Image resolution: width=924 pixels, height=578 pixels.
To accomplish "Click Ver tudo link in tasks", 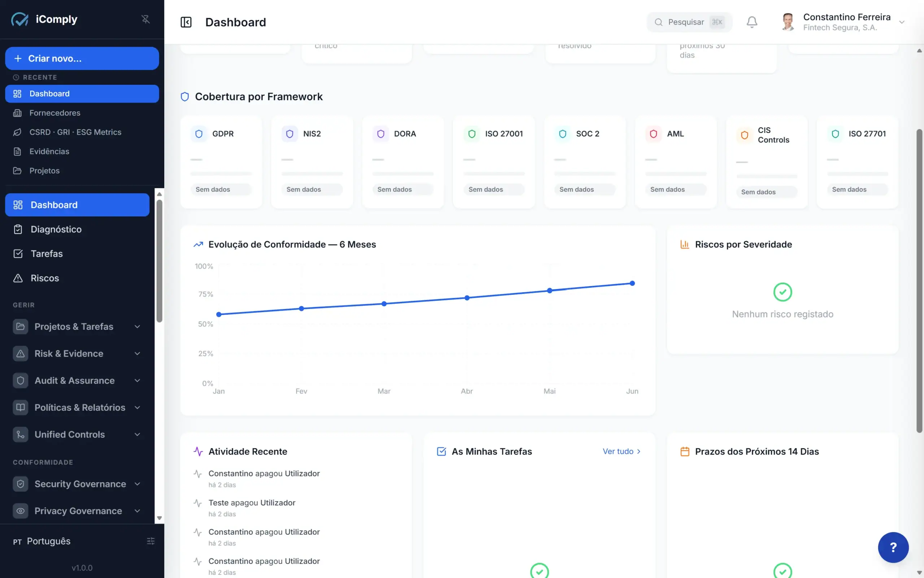I will tap(622, 452).
